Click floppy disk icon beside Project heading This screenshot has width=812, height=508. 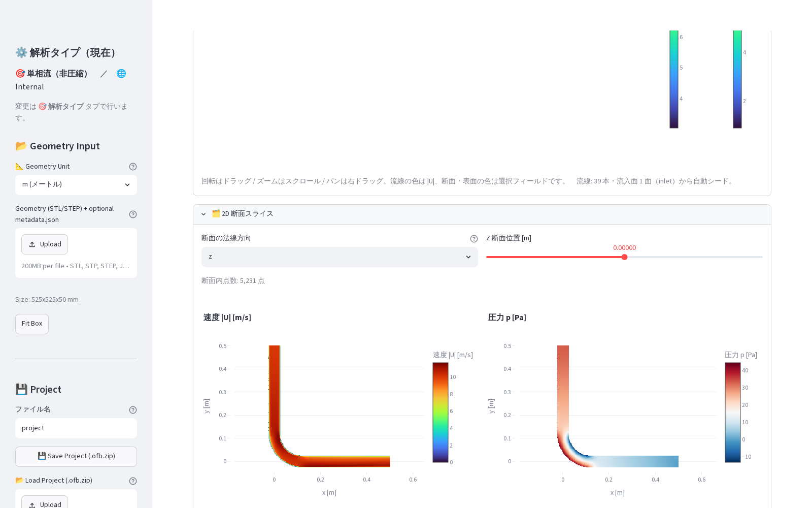coord(21,389)
